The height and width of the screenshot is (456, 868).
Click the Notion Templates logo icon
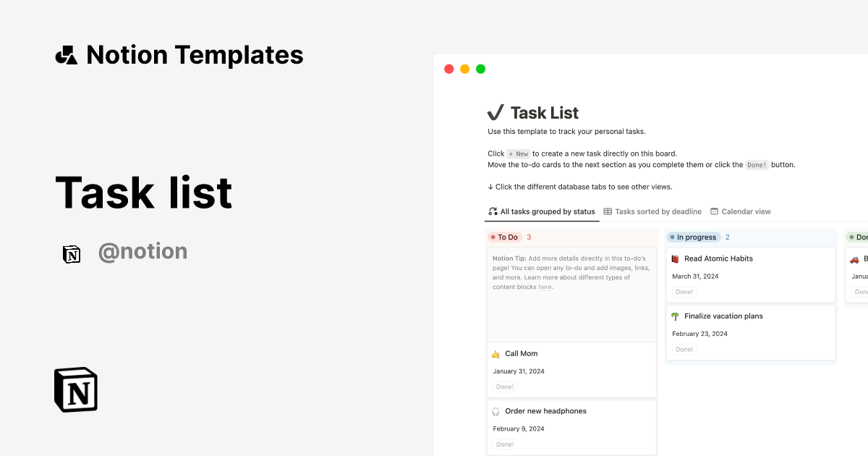(67, 54)
